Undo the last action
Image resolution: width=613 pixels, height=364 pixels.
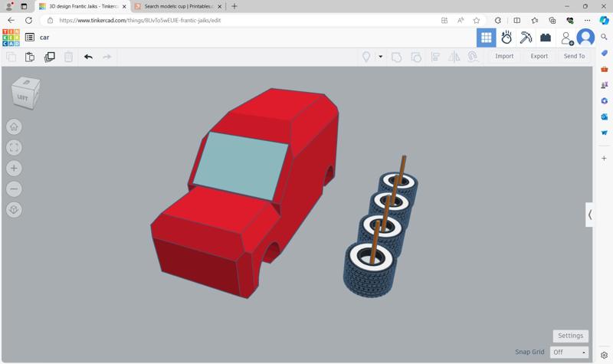(88, 57)
